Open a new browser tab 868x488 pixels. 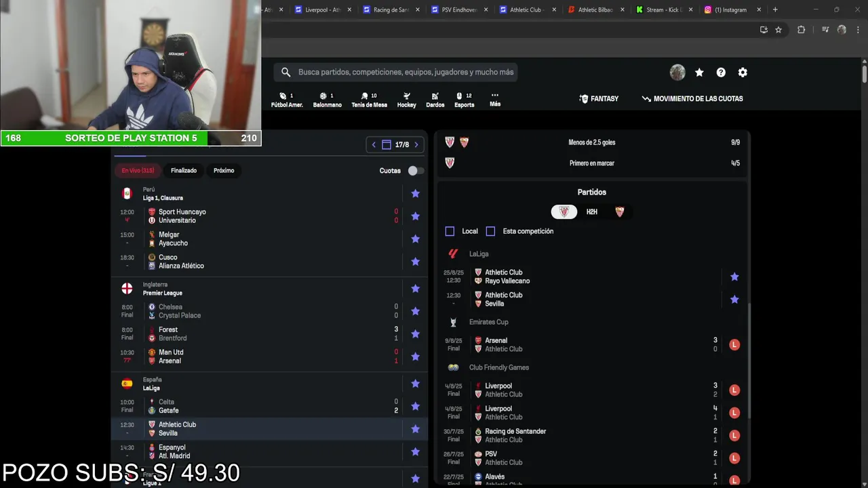[775, 9]
